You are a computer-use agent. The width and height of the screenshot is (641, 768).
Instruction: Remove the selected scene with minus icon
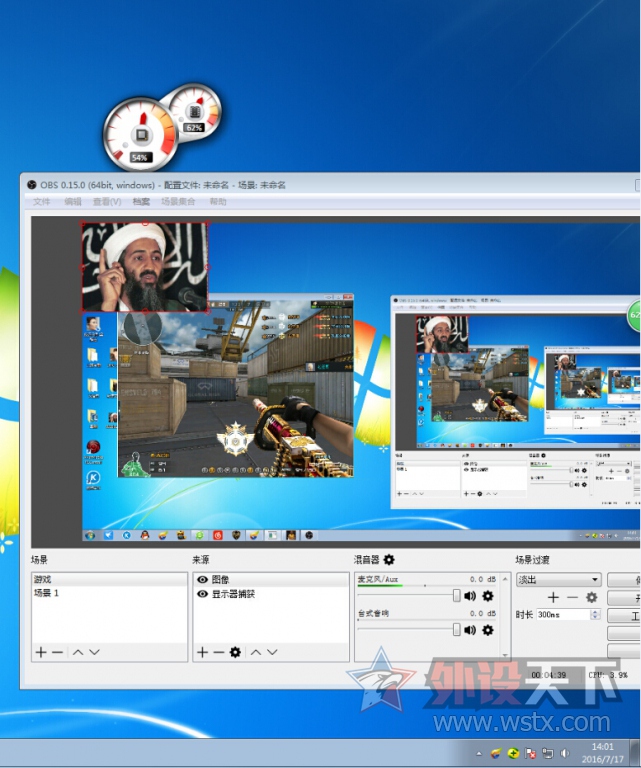tap(57, 652)
